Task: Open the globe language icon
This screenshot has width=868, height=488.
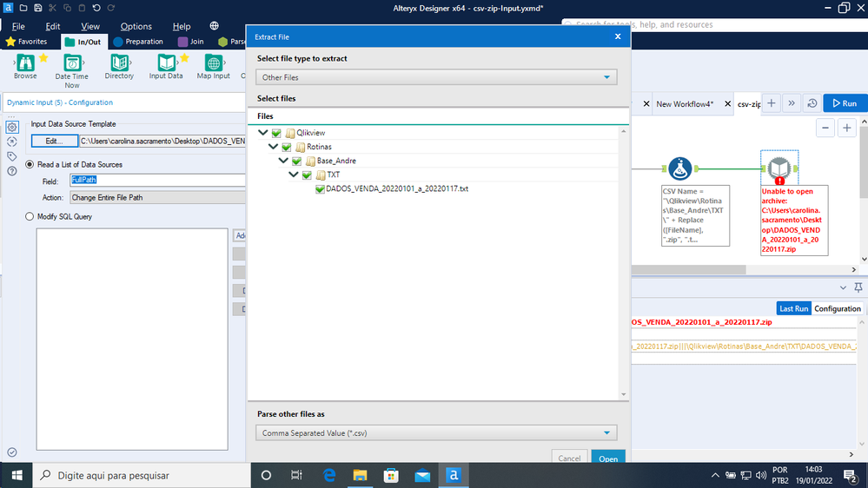Action: (x=215, y=25)
